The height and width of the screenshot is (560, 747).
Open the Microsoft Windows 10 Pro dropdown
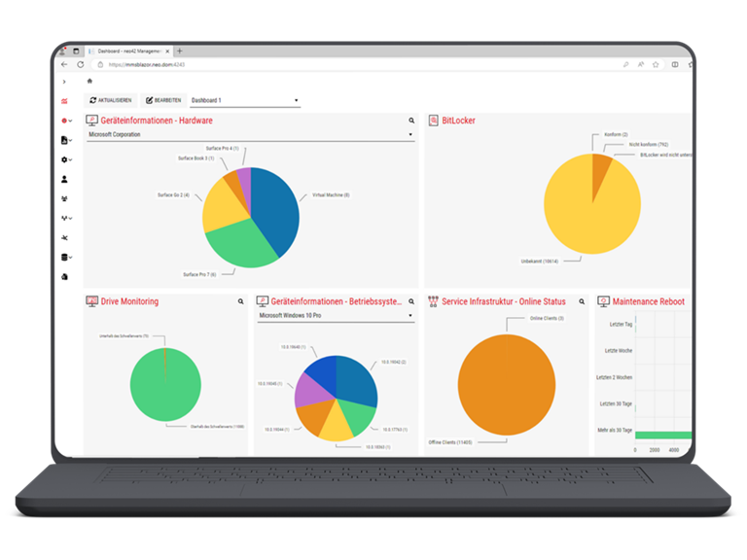(x=336, y=316)
